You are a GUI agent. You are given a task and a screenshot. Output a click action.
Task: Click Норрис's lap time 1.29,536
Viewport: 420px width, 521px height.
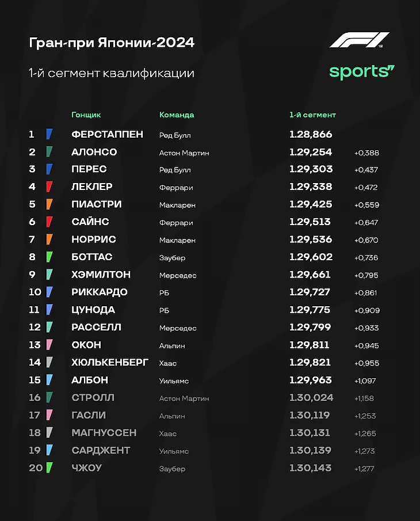[311, 239]
